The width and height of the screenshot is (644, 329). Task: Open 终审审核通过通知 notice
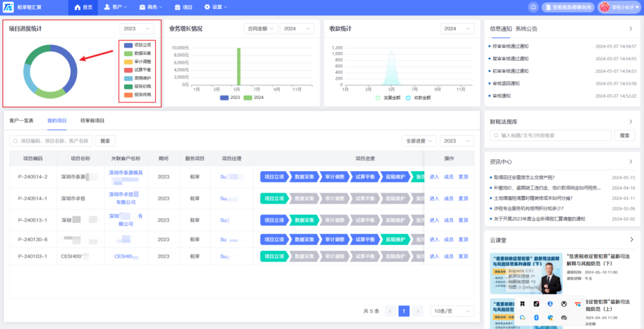[x=510, y=46]
